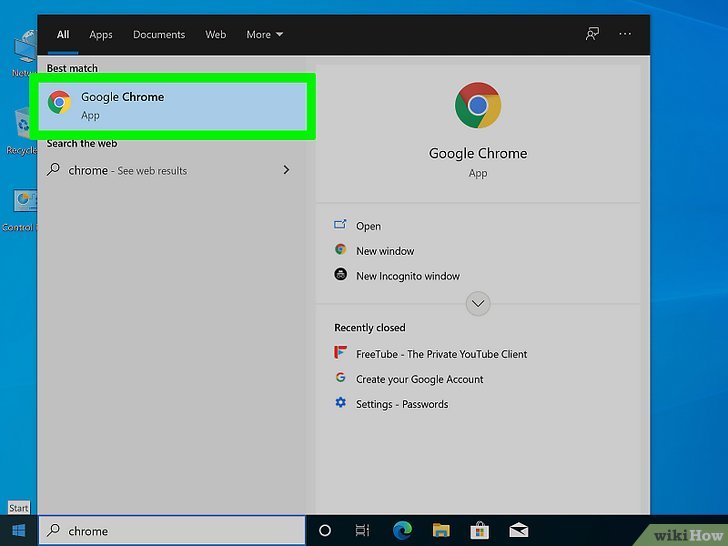The width and height of the screenshot is (728, 546).
Task: Select the Web search tab
Action: 216,34
